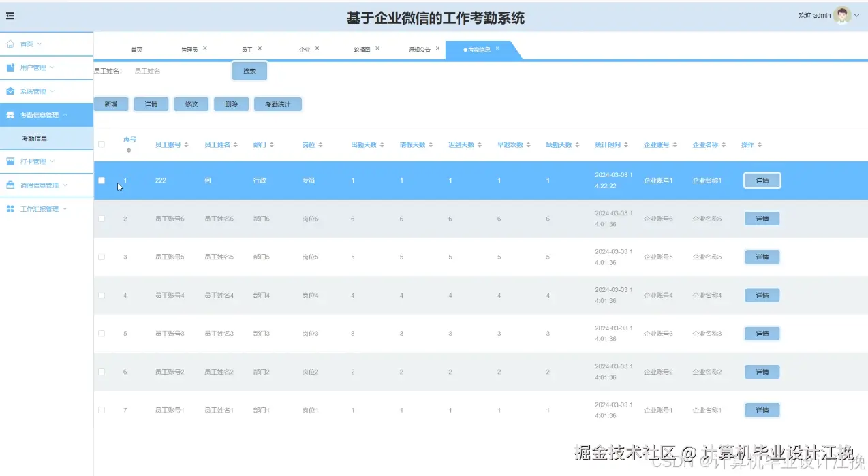The image size is (868, 476).
Task: Click the 企业账号2 cell
Action: click(x=658, y=372)
